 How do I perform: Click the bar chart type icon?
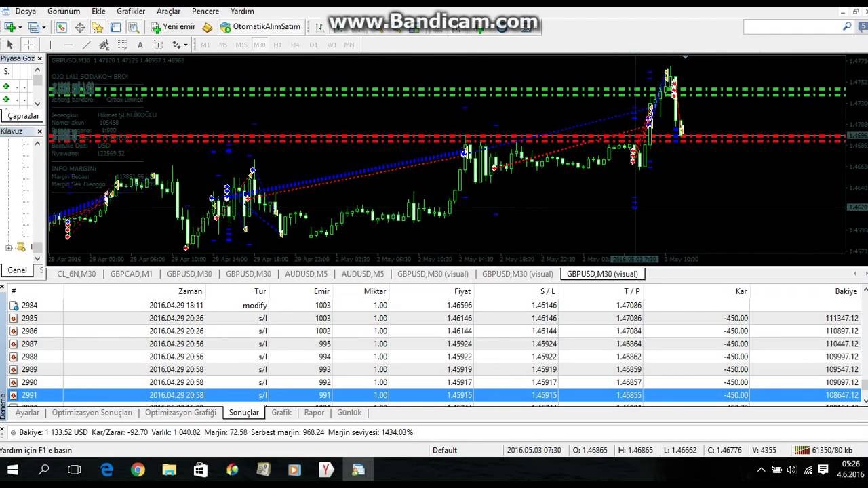[x=319, y=27]
